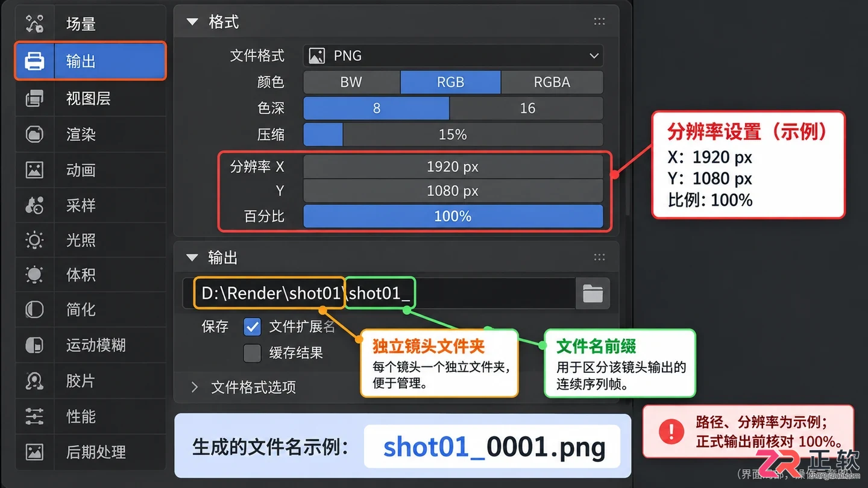
Task: Click the drag grip on the 输出 panel header
Action: point(599,257)
